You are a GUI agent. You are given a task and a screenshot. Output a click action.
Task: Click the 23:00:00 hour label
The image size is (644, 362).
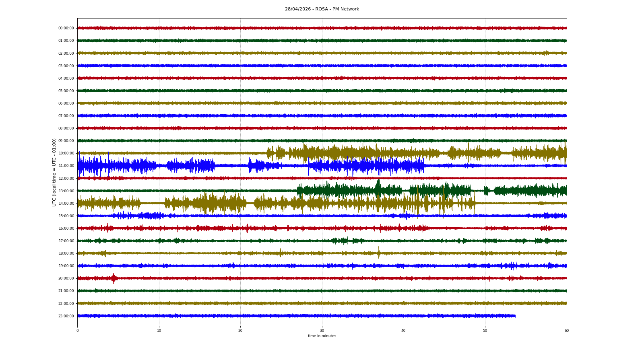pos(66,316)
